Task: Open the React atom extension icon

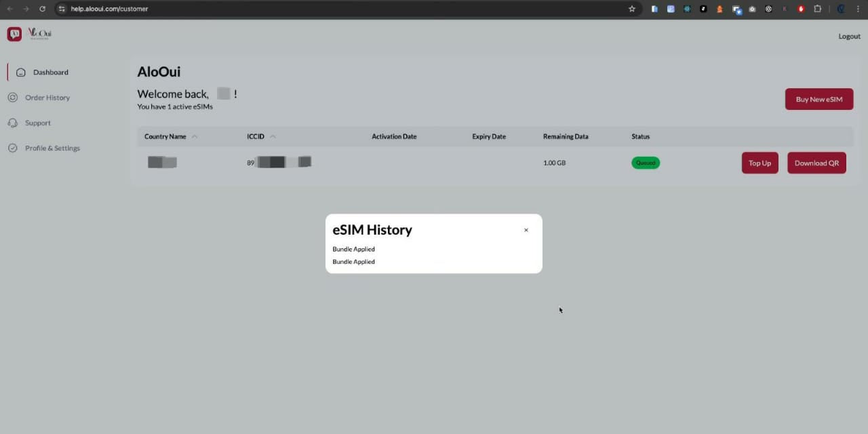Action: [x=687, y=9]
